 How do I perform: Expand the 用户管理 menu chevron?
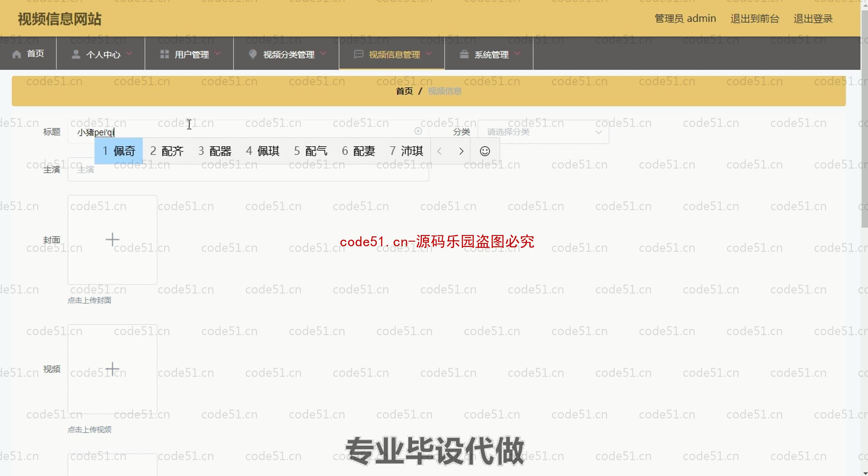click(218, 53)
